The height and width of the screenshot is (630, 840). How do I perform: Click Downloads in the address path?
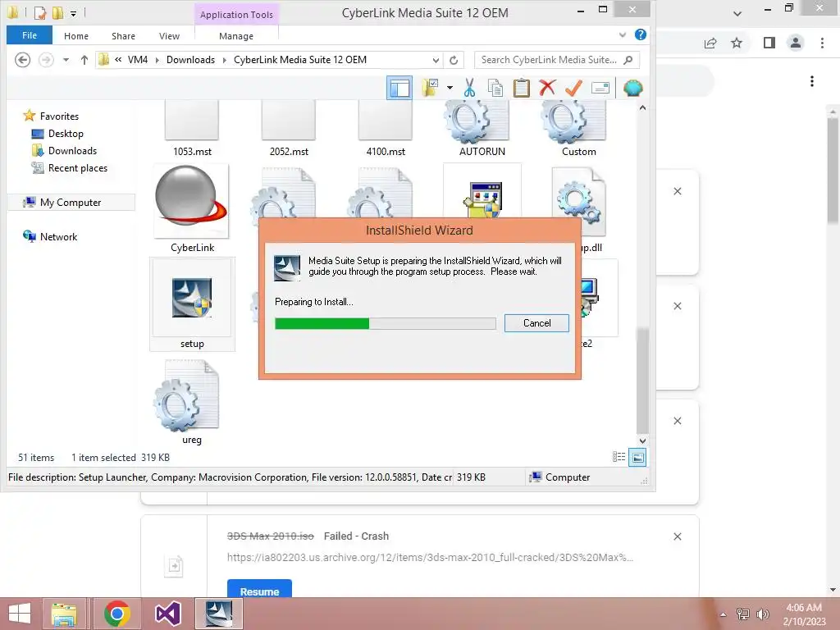pyautogui.click(x=190, y=60)
